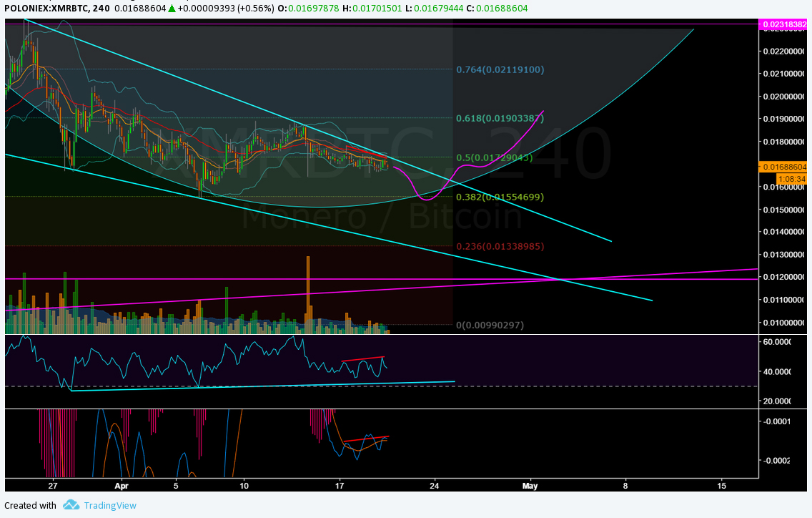The height and width of the screenshot is (518, 812).
Task: Click the 60.000 RSI axis label
Action: pos(777,342)
